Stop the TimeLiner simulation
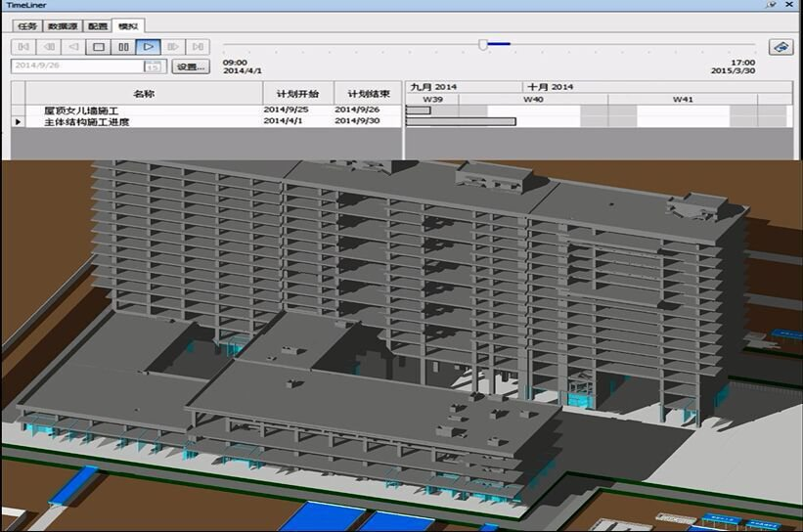The image size is (803, 532). (x=99, y=47)
